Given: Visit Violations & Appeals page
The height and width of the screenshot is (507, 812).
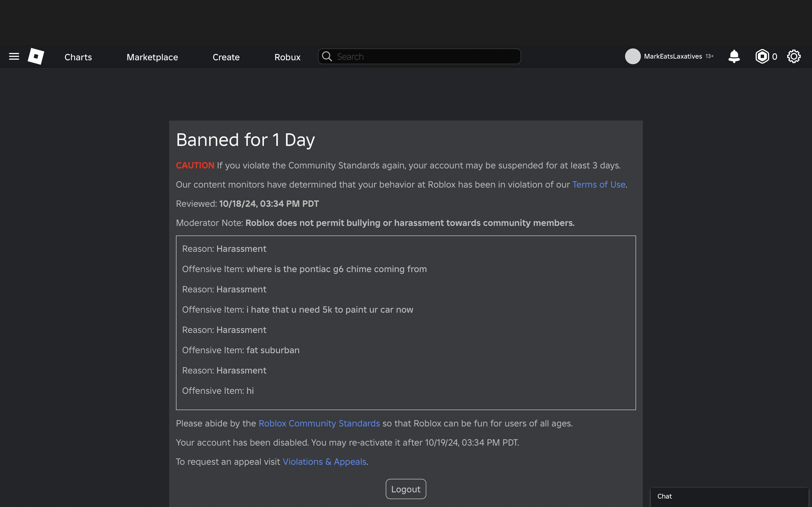Looking at the screenshot, I should click(x=324, y=462).
